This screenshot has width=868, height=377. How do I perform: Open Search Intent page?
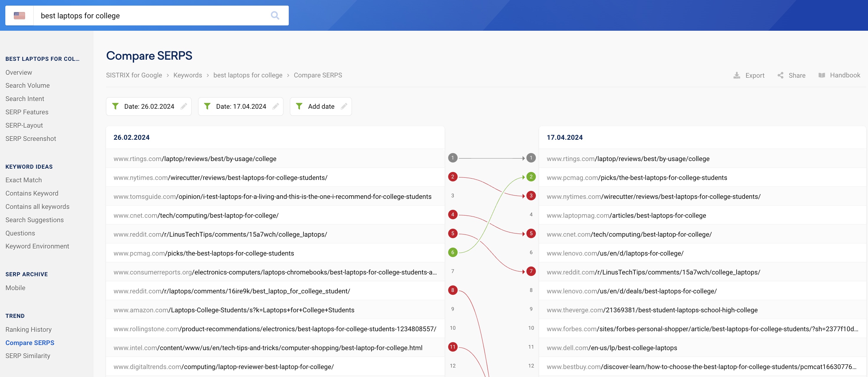pyautogui.click(x=25, y=99)
